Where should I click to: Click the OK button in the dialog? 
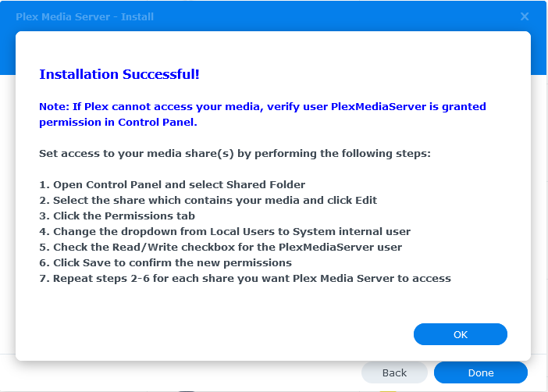(460, 334)
